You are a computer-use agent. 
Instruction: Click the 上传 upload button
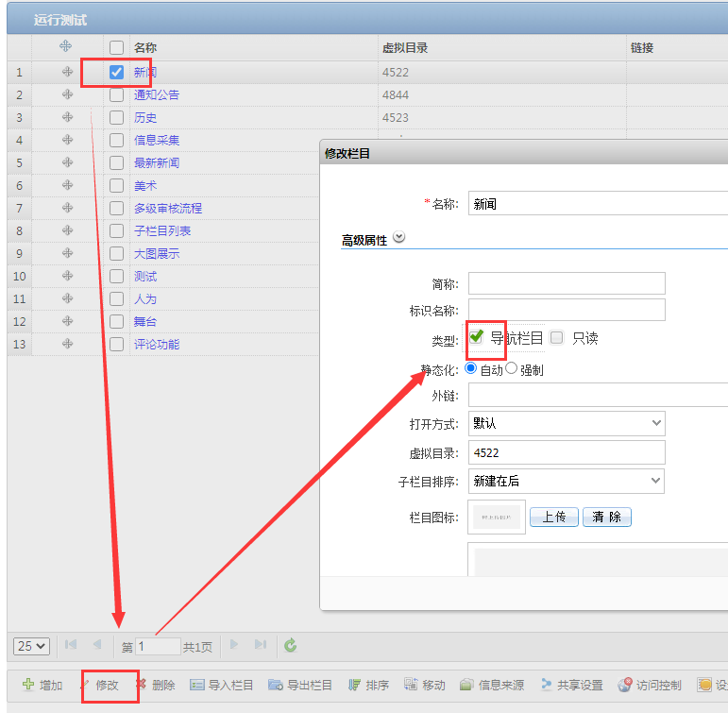tap(553, 517)
